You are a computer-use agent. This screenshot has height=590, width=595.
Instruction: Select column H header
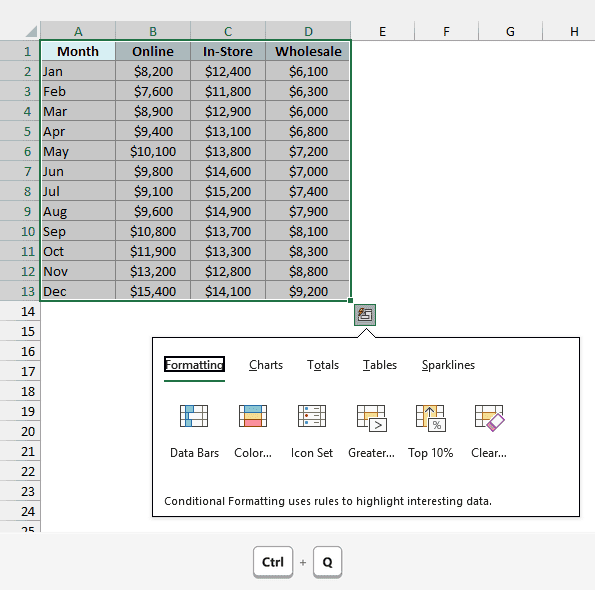569,31
